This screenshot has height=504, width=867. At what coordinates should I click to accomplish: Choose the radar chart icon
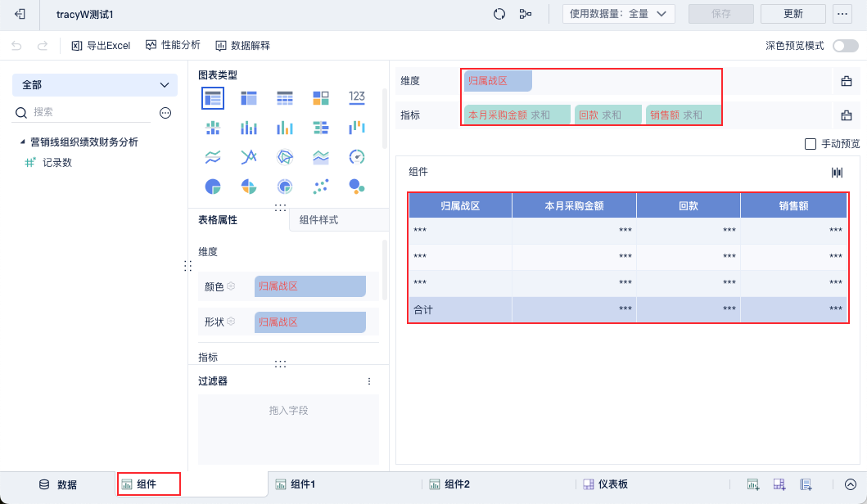(x=285, y=157)
